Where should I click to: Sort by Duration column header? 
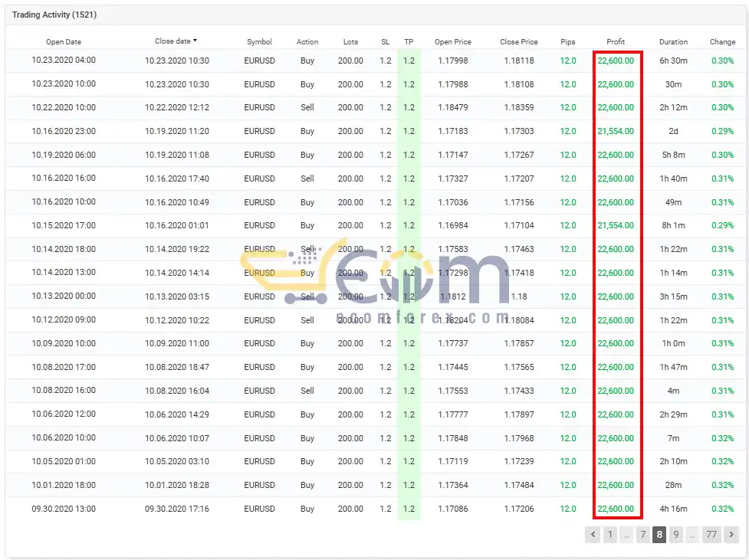point(674,41)
